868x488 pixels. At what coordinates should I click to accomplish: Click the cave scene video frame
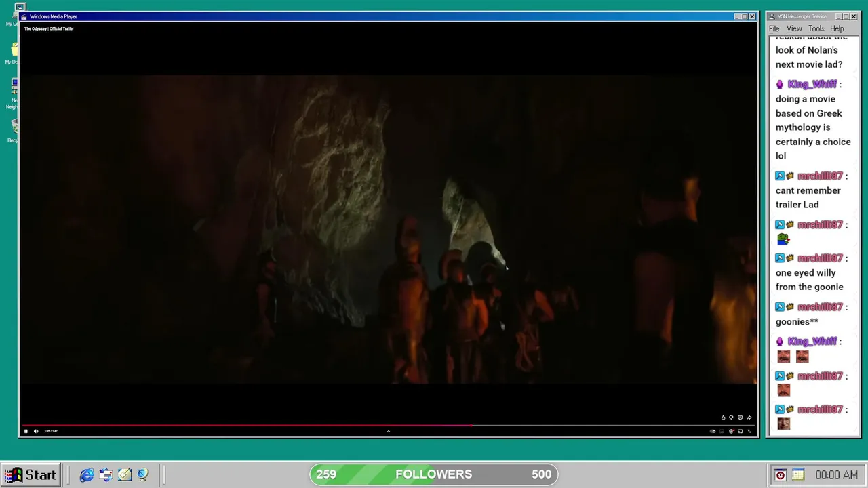388,229
